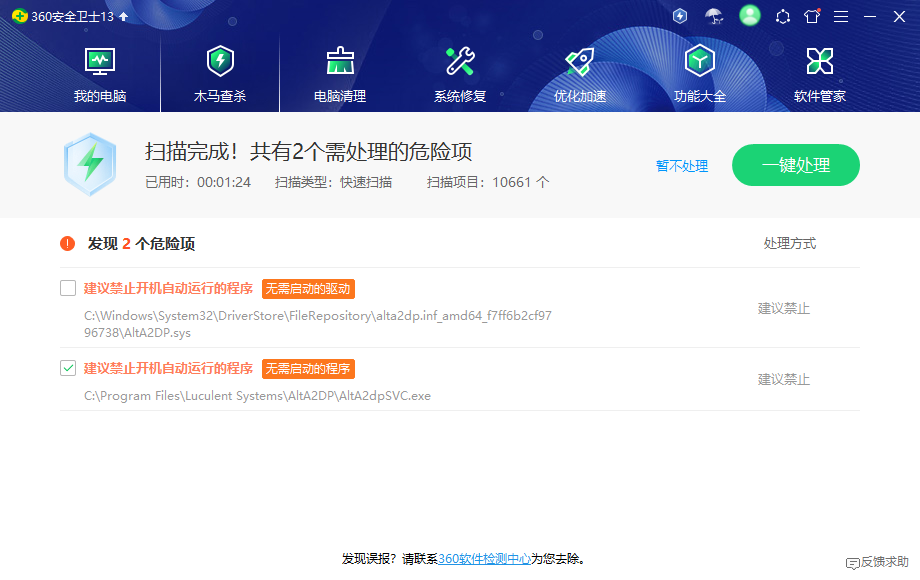Click the lightning shield icon in title bar

tap(679, 16)
